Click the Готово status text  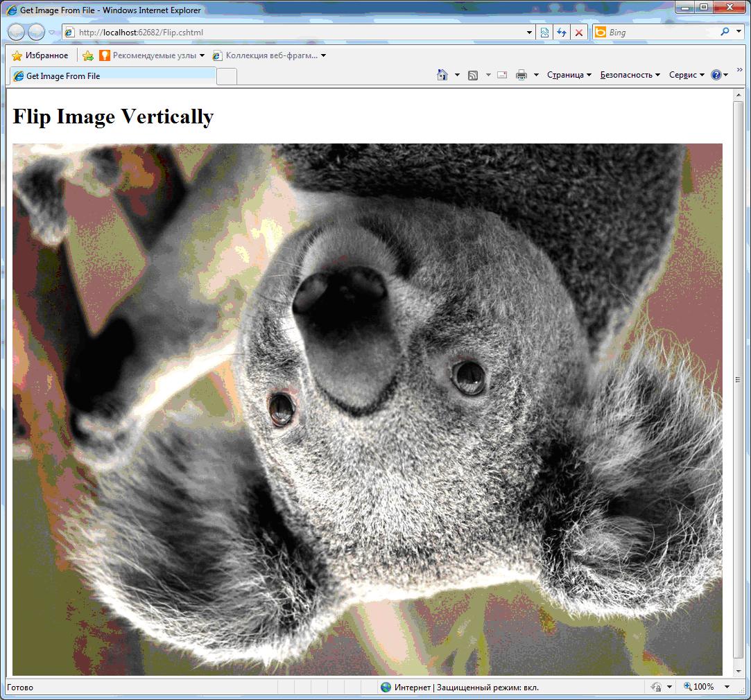point(20,688)
